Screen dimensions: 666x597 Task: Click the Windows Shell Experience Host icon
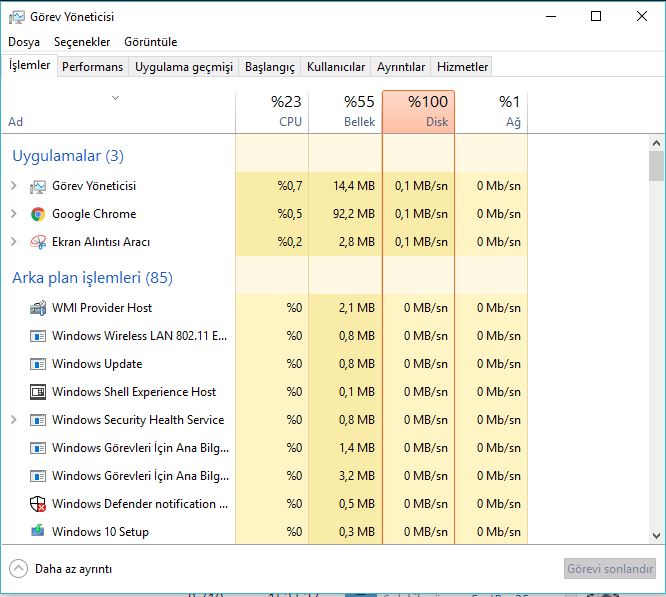(x=38, y=392)
